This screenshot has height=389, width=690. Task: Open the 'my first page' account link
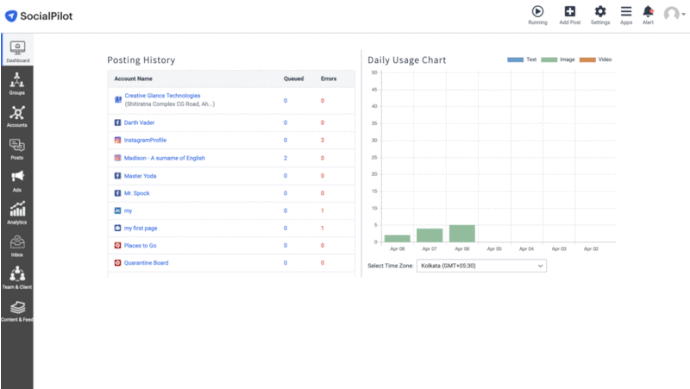click(140, 228)
